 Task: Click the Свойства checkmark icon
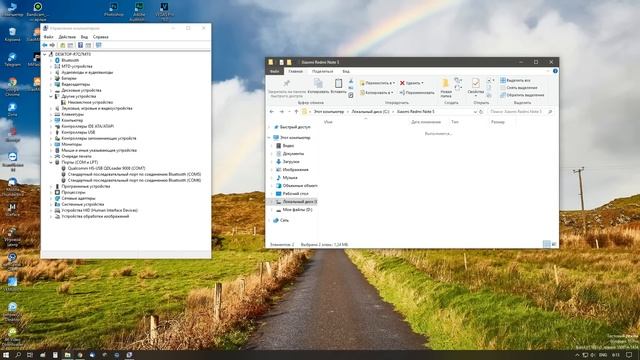[x=476, y=83]
